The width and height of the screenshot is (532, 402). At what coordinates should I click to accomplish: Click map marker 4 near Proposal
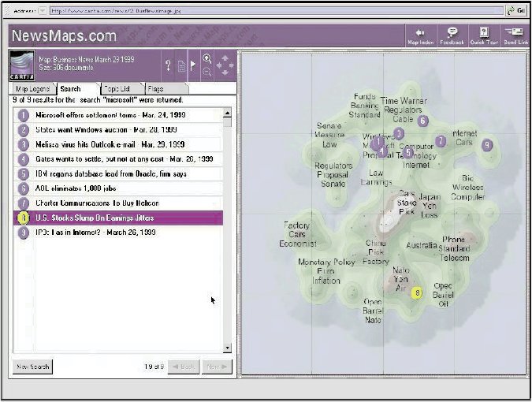click(x=383, y=151)
